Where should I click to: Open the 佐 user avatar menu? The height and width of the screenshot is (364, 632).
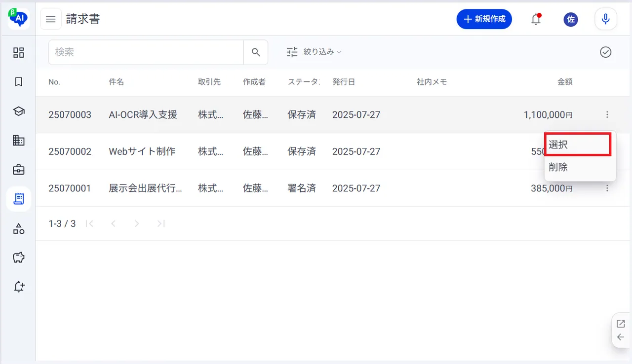(x=571, y=19)
